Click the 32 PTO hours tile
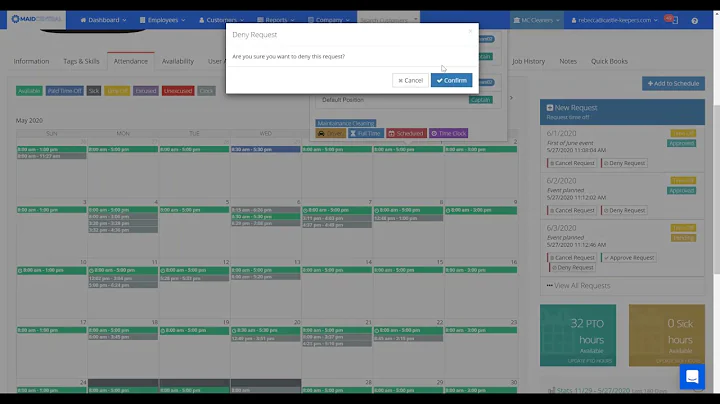This screenshot has height=404, width=720. coord(578,335)
